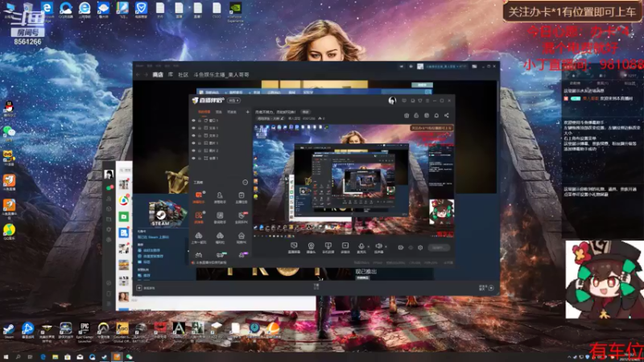The image size is (644, 362).
Task: Open the Overwatch desktop shortcut
Action: 103,331
